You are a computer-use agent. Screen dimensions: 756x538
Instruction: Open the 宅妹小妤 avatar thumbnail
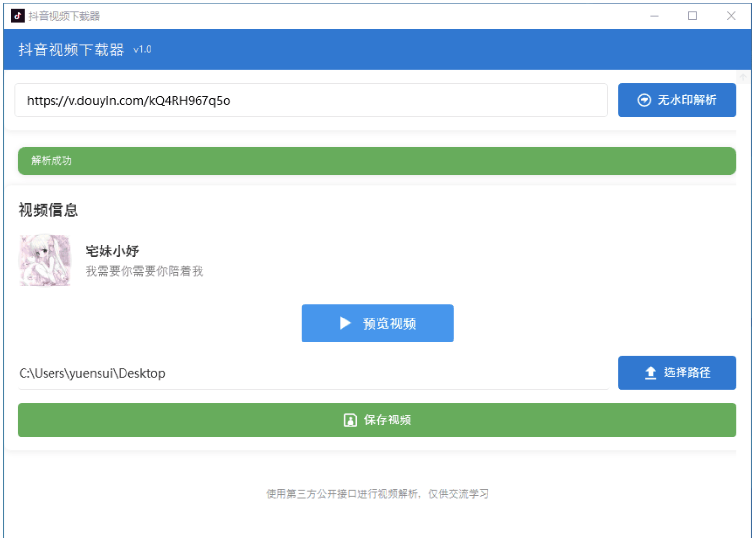point(45,260)
